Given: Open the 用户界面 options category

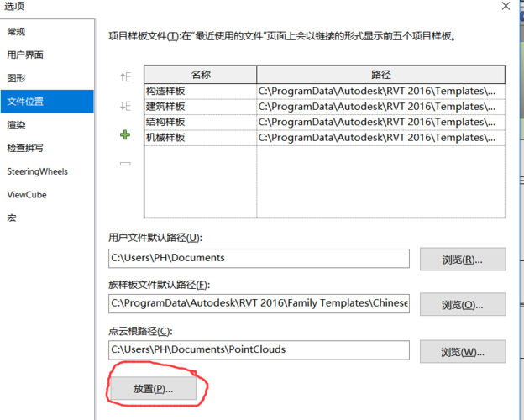Looking at the screenshot, I should 48,55.
